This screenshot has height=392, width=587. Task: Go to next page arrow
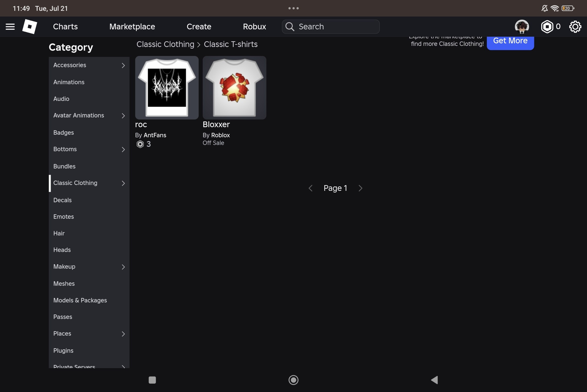click(x=360, y=188)
